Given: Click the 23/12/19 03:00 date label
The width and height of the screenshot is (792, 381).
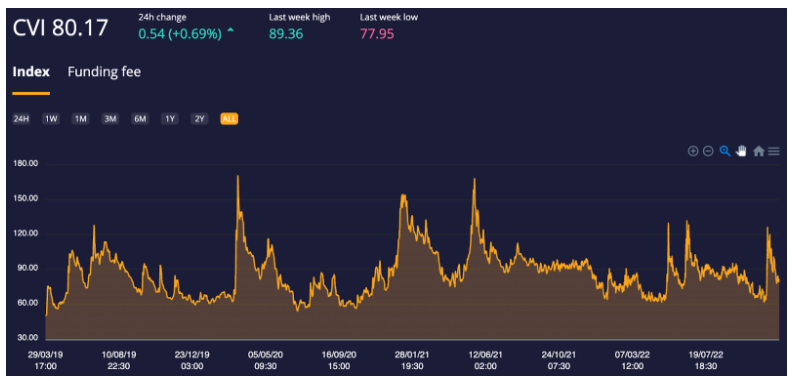Looking at the screenshot, I should click(192, 360).
